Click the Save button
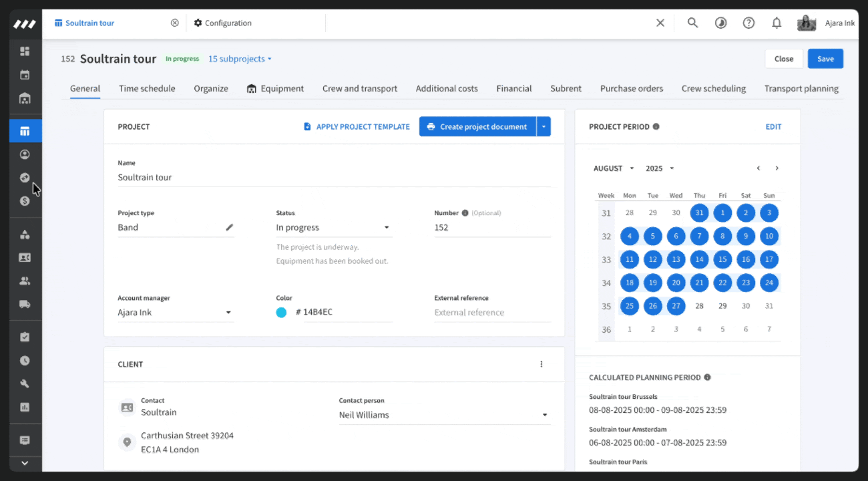 click(x=825, y=59)
